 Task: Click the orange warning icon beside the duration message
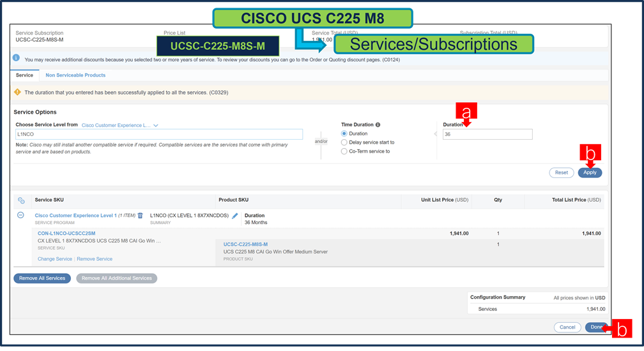click(x=17, y=93)
